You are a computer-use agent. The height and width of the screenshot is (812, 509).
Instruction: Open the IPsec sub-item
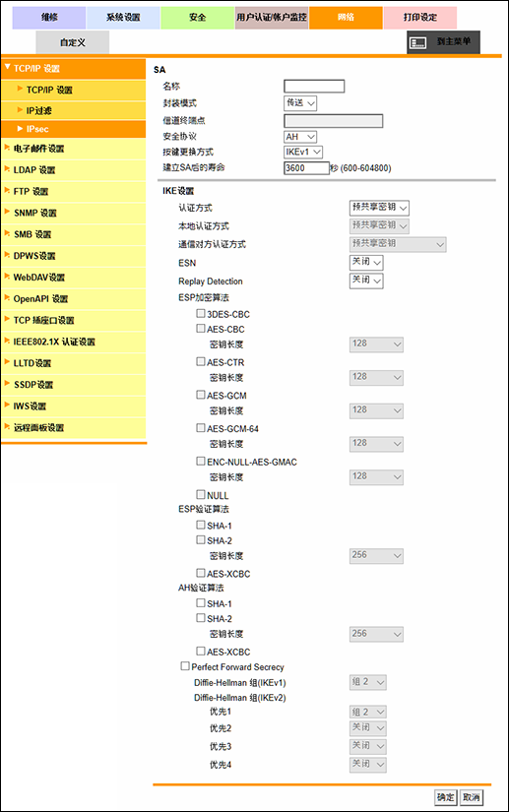74,129
